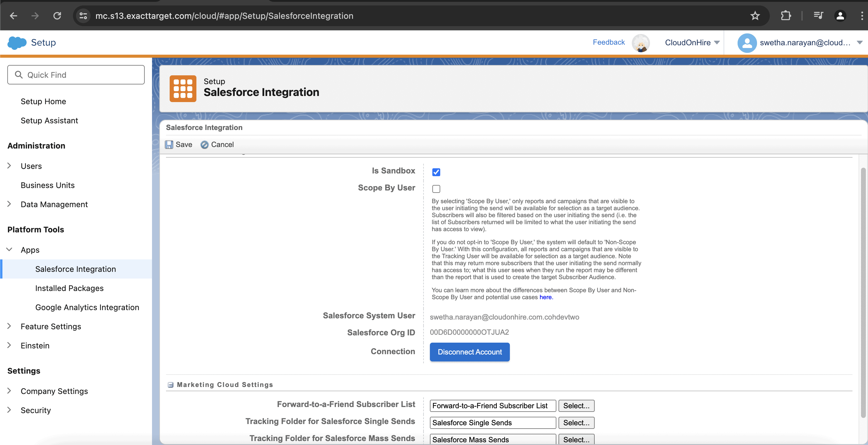
Task: Click the Cancel circle icon
Action: pyautogui.click(x=204, y=145)
